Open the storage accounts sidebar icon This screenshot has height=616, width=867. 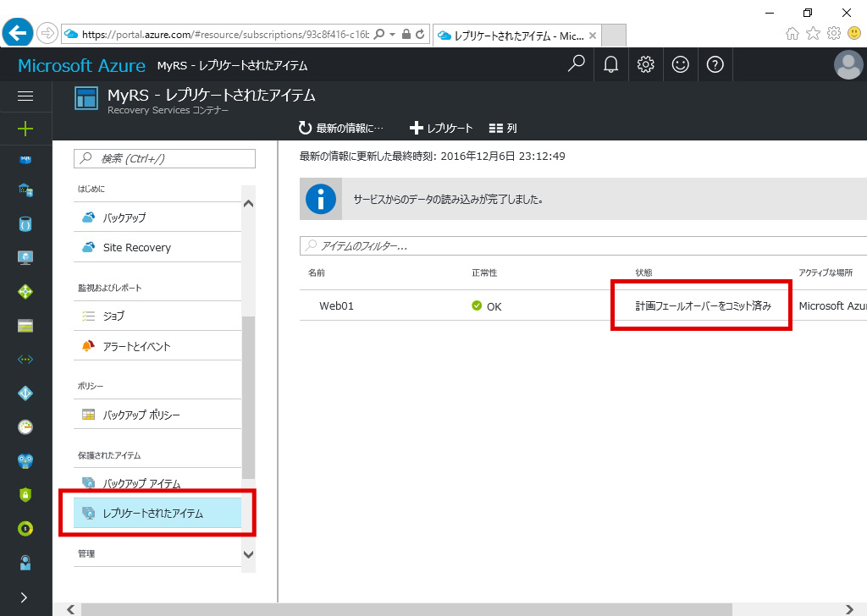(x=25, y=326)
